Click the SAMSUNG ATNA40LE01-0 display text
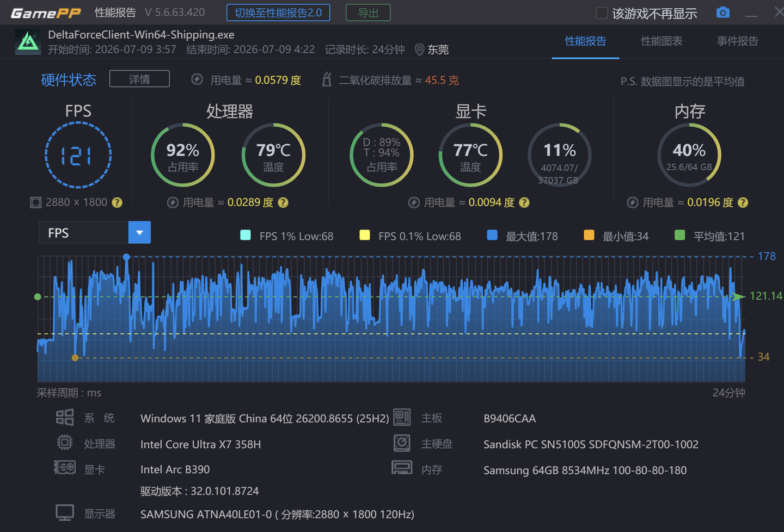Image resolution: width=784 pixels, height=532 pixels. 277,514
